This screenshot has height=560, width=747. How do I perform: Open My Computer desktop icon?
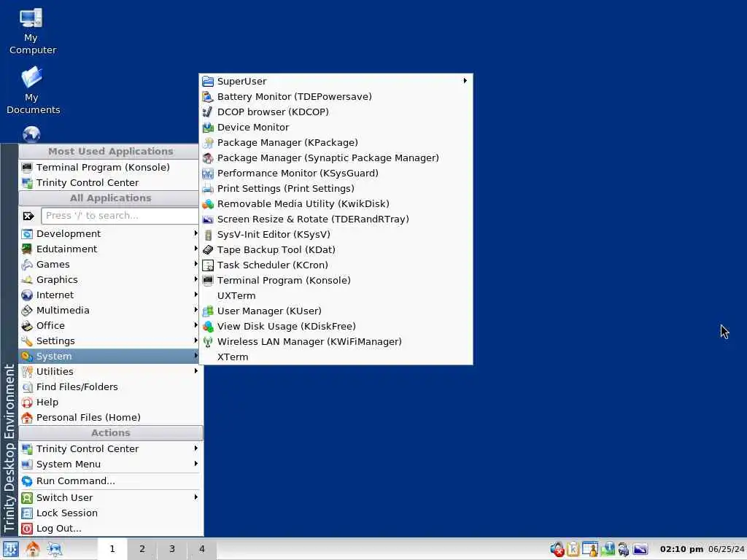(x=31, y=31)
